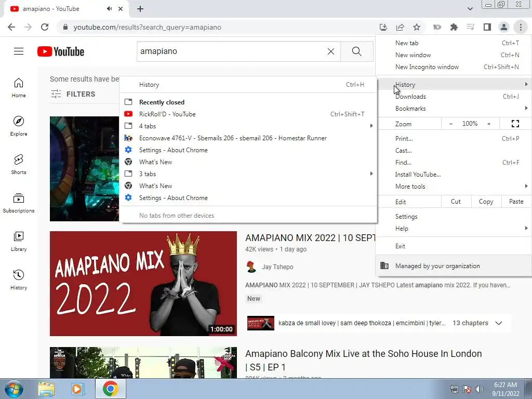Open the tab search dropdown arrow
This screenshot has width=532, height=399.
[x=470, y=9]
